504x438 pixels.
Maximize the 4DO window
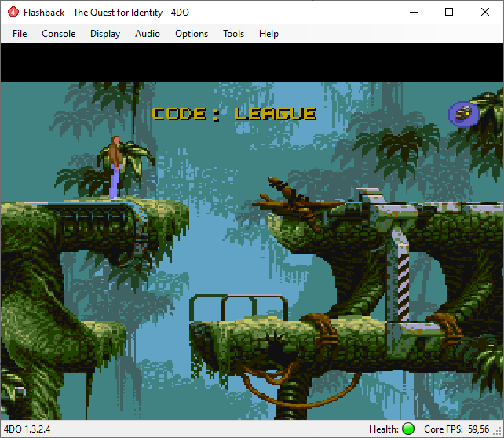coord(449,13)
